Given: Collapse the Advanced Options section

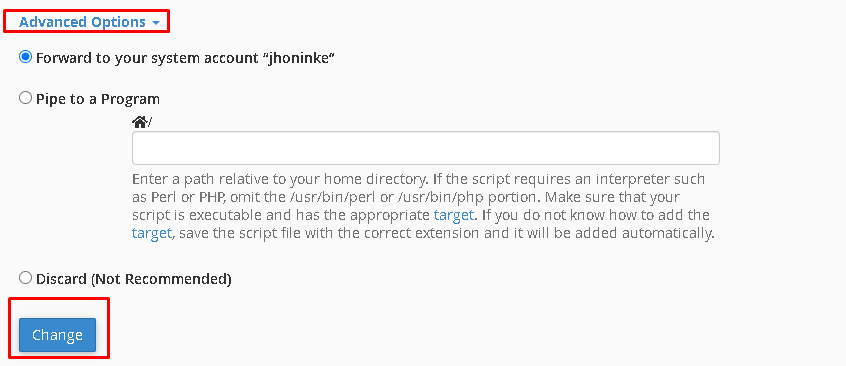Looking at the screenshot, I should pyautogui.click(x=89, y=22).
